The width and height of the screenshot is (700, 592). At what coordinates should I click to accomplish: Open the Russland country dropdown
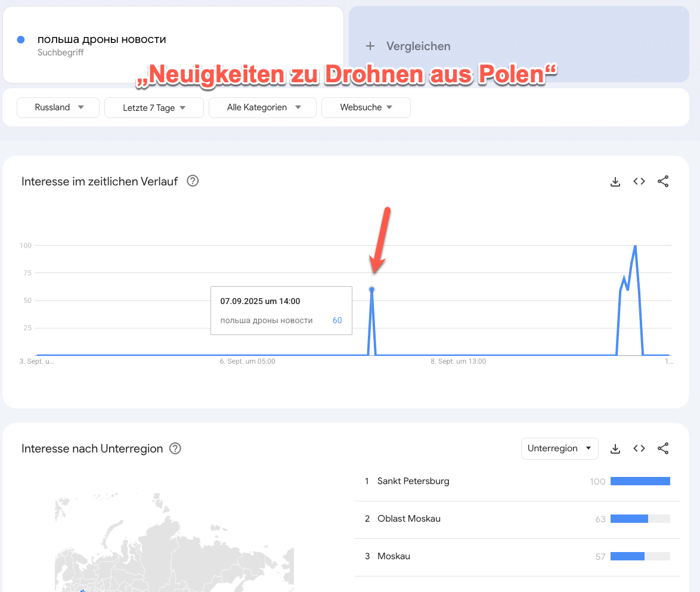(58, 108)
